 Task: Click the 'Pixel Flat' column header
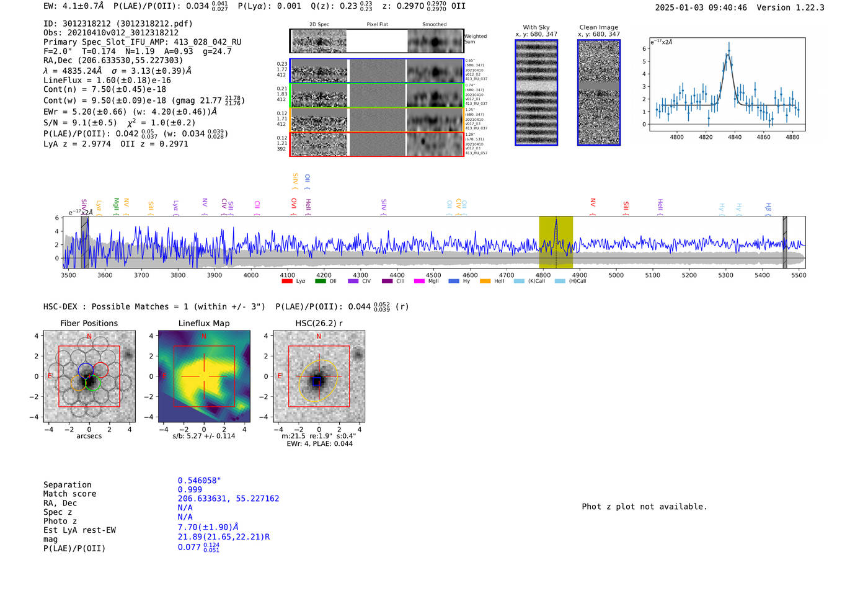pyautogui.click(x=377, y=24)
